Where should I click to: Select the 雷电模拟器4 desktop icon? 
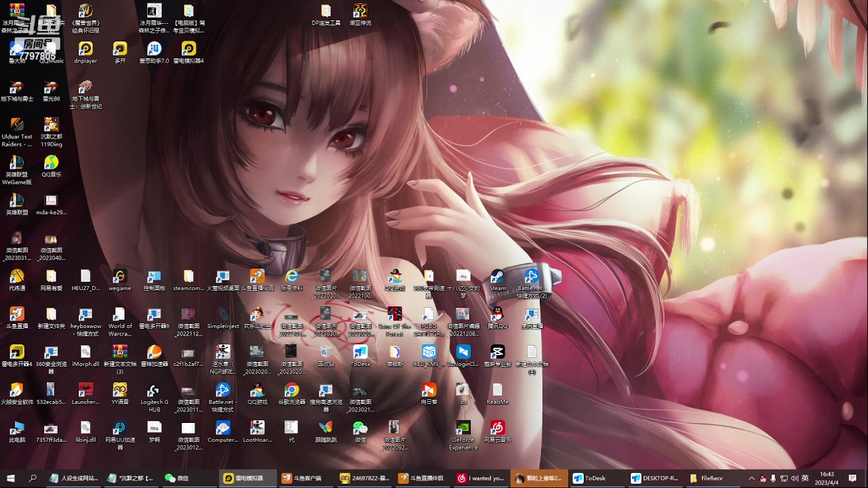tap(189, 52)
